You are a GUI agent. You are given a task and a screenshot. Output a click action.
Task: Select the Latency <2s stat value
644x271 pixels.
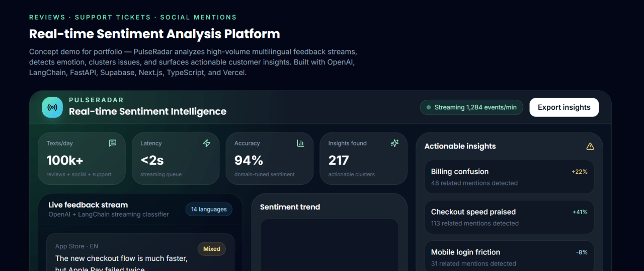[152, 160]
